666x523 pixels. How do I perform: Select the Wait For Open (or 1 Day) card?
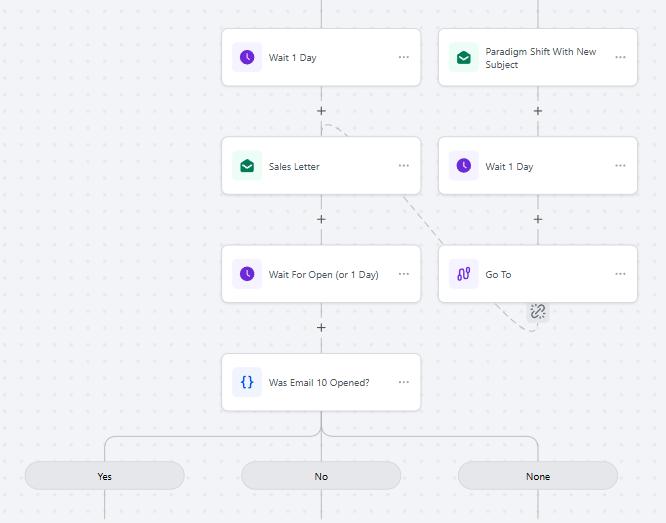[321, 274]
